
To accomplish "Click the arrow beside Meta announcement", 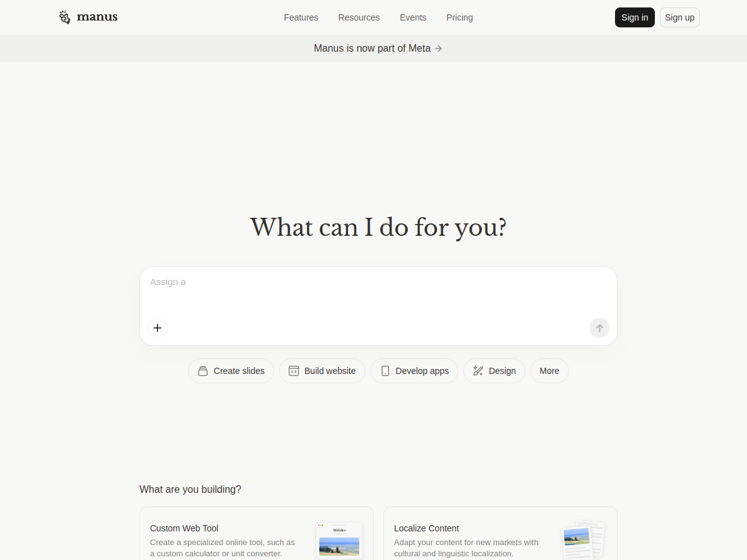I will [438, 49].
